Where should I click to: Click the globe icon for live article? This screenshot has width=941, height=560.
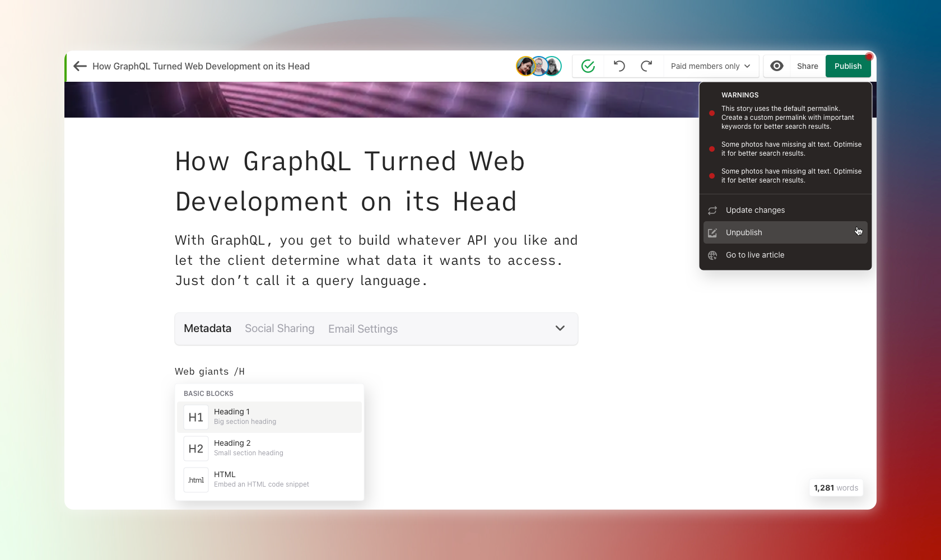tap(712, 255)
